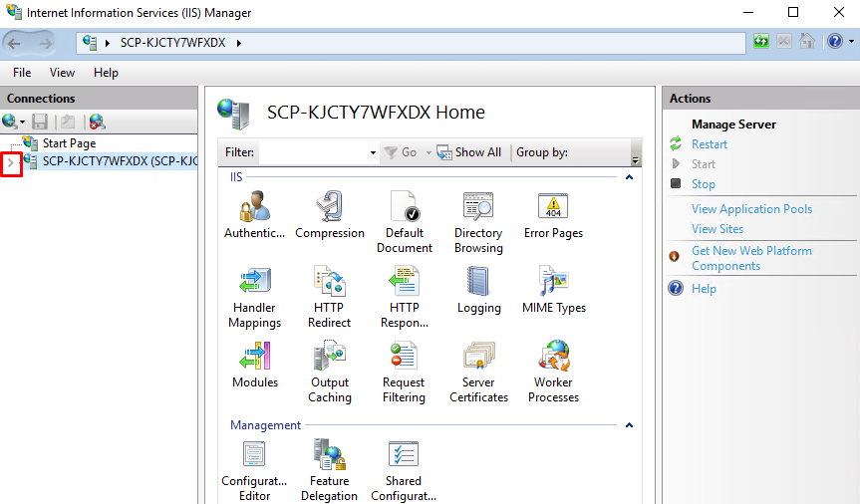This screenshot has width=860, height=504.
Task: Collapse the IIS group section
Action: [629, 177]
